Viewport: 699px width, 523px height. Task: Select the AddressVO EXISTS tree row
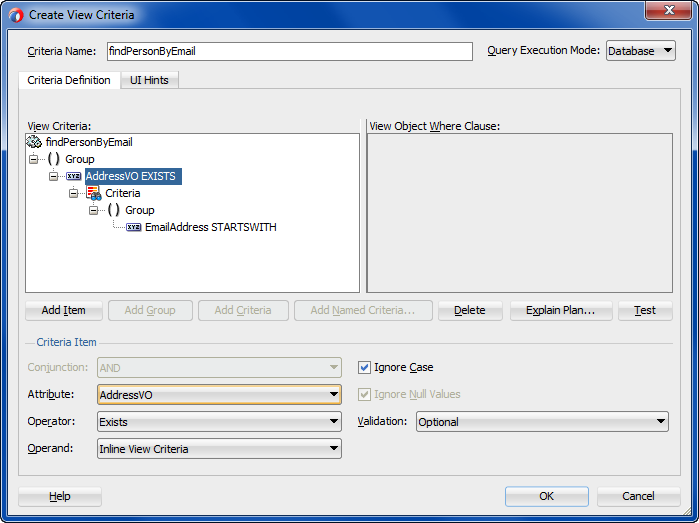[131, 177]
